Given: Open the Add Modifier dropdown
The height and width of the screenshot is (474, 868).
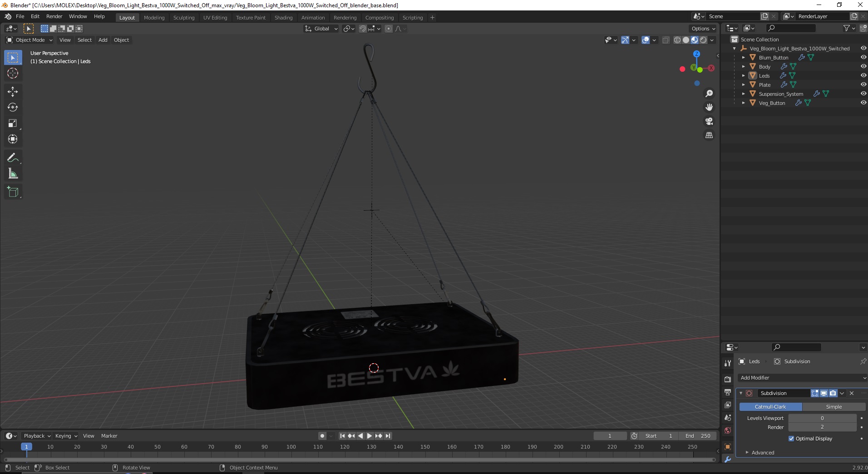Looking at the screenshot, I should click(x=802, y=378).
